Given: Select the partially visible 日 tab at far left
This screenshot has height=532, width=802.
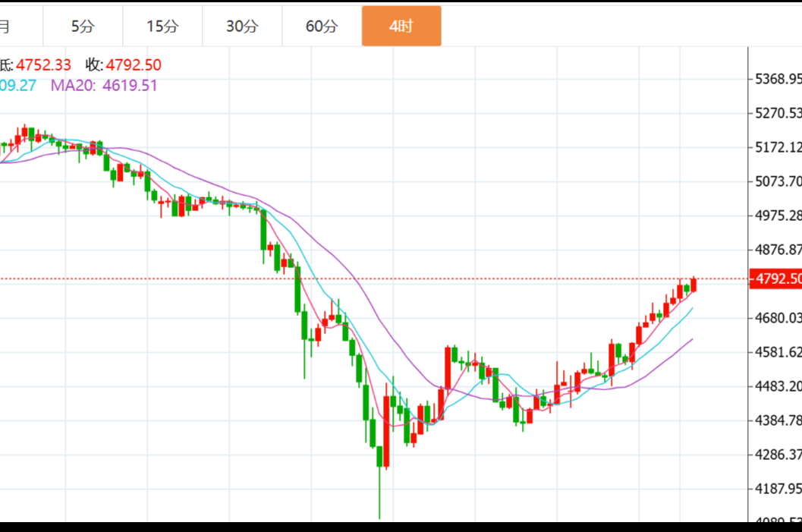Looking at the screenshot, I should point(8,27).
